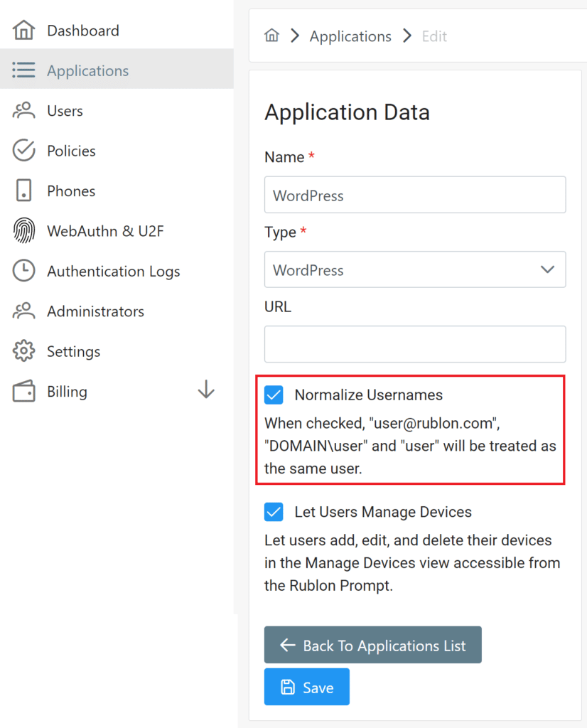Click the Dashboard home icon
This screenshot has width=587, height=728.
click(x=23, y=30)
